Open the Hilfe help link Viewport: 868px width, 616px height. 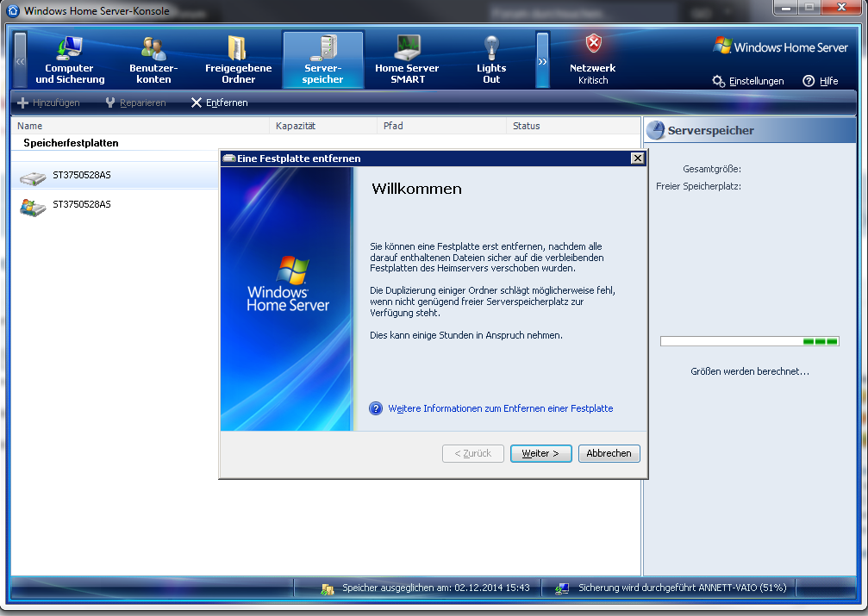click(x=828, y=81)
